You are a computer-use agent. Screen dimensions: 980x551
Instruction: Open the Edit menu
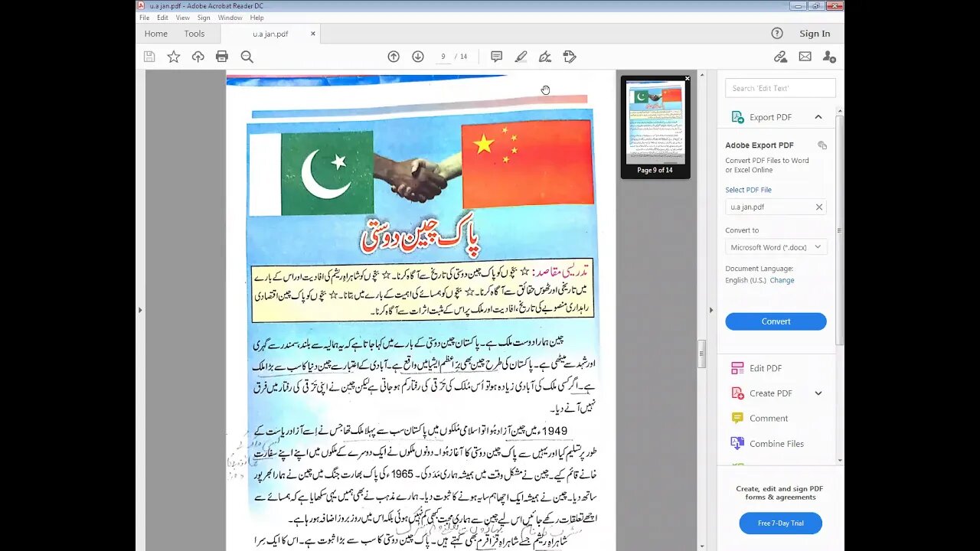pyautogui.click(x=162, y=18)
